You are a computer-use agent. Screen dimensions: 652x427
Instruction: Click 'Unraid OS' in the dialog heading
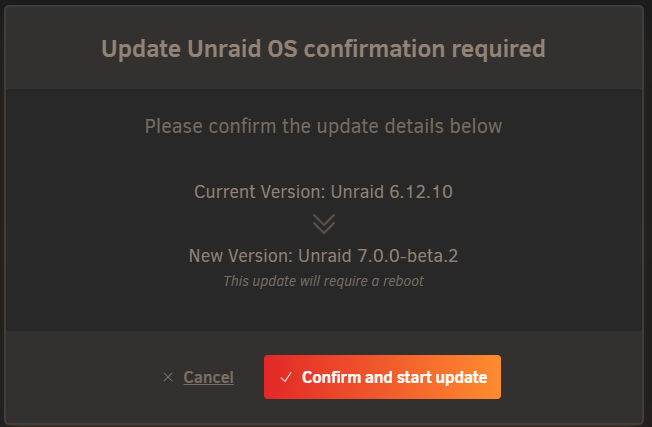point(242,49)
